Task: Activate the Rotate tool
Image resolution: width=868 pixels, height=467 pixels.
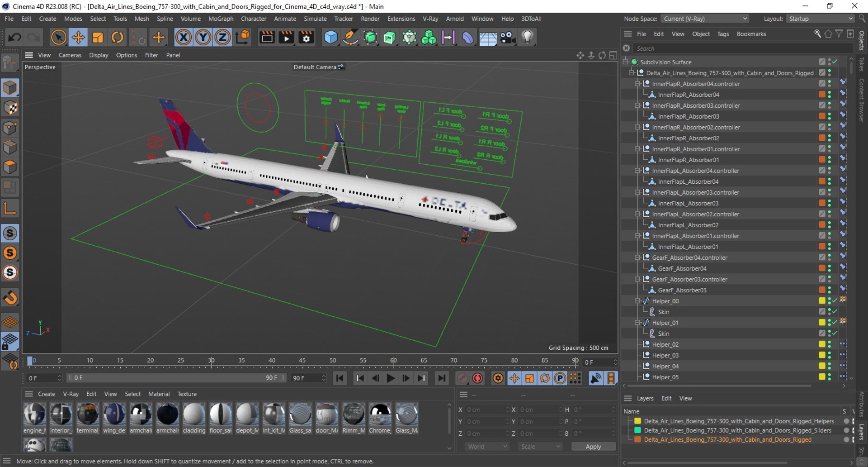Action: 118,37
